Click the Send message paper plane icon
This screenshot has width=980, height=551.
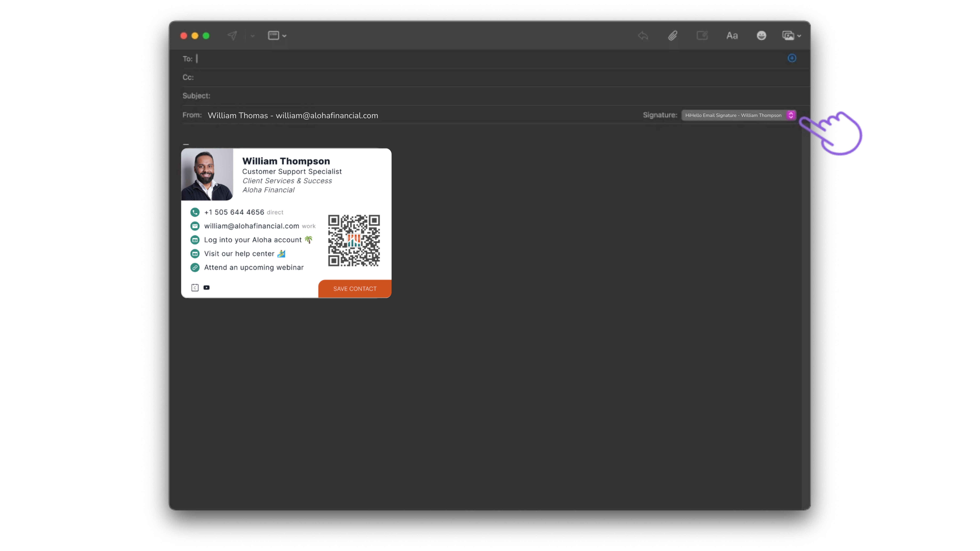click(x=232, y=35)
